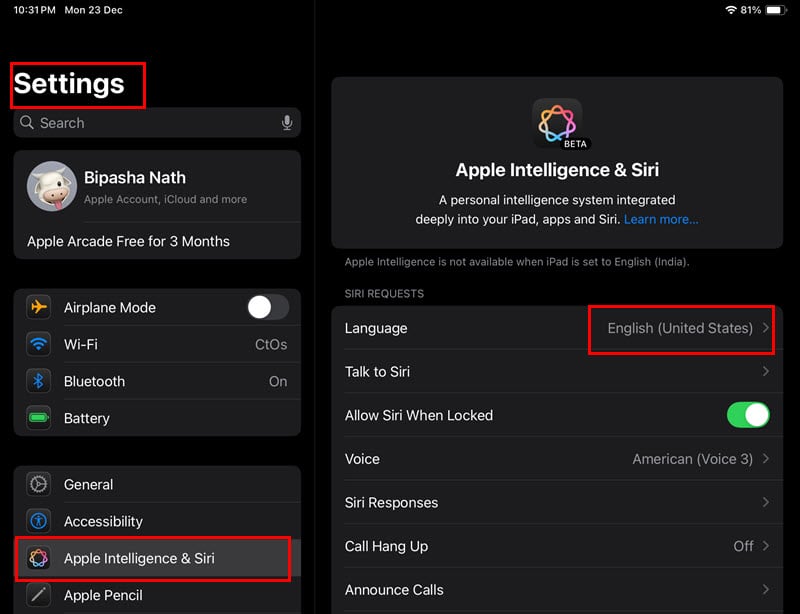Click the Search settings field
The height and width of the screenshot is (614, 800).
click(x=150, y=123)
